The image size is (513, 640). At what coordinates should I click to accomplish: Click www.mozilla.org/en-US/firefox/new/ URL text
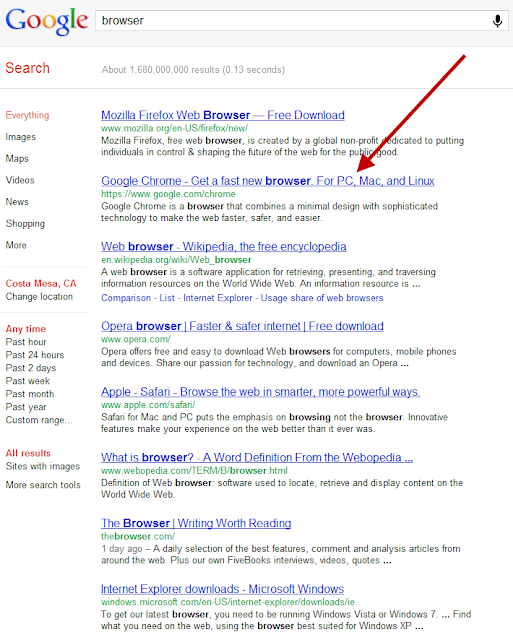tap(174, 128)
